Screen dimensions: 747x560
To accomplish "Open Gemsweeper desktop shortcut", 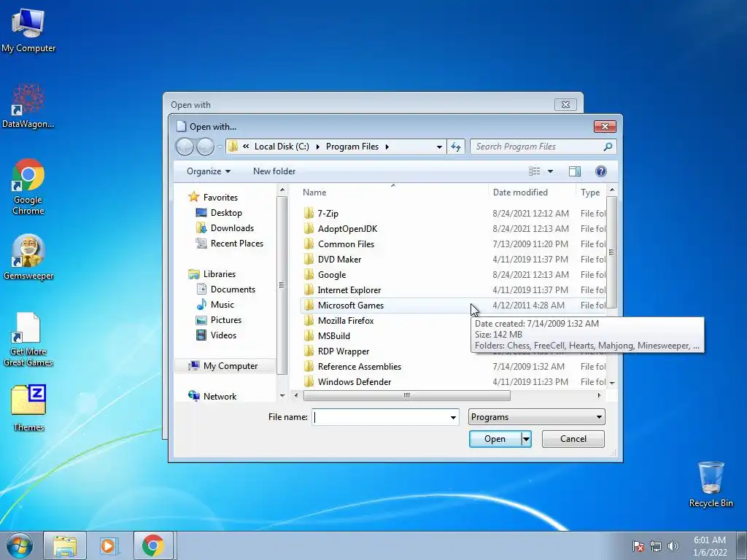I will coord(28,257).
